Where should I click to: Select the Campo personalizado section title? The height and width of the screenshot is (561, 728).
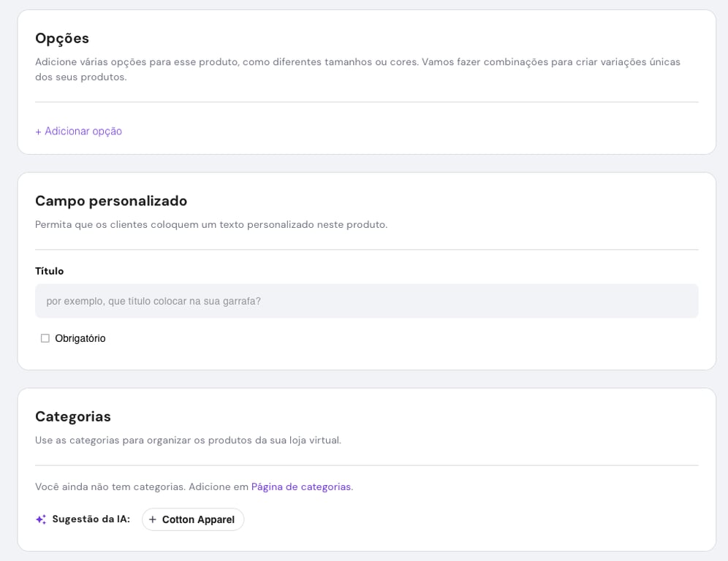(x=111, y=201)
